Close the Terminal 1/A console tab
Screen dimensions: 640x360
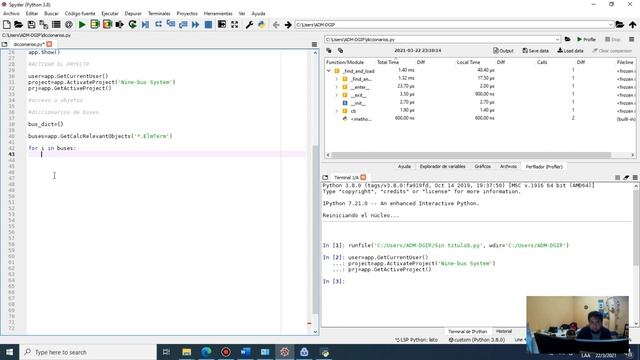pos(363,177)
